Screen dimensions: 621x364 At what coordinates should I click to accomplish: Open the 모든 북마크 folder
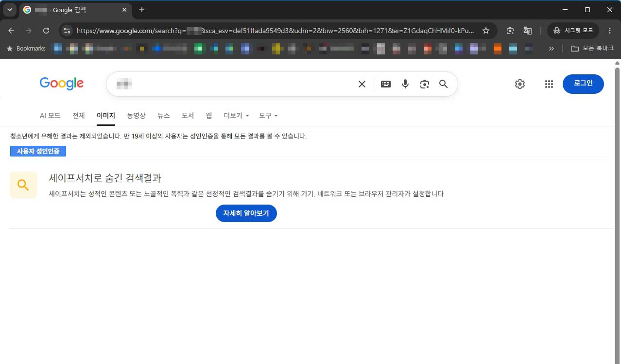coord(592,49)
